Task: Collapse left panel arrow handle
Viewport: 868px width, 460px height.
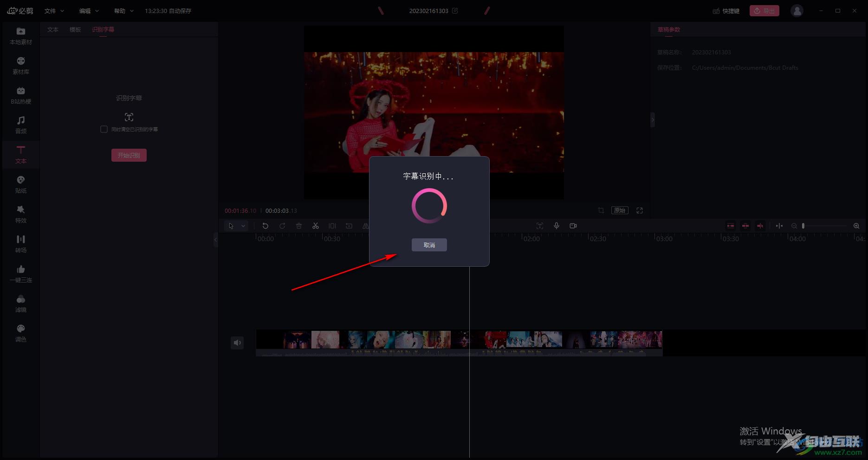Action: [215, 240]
